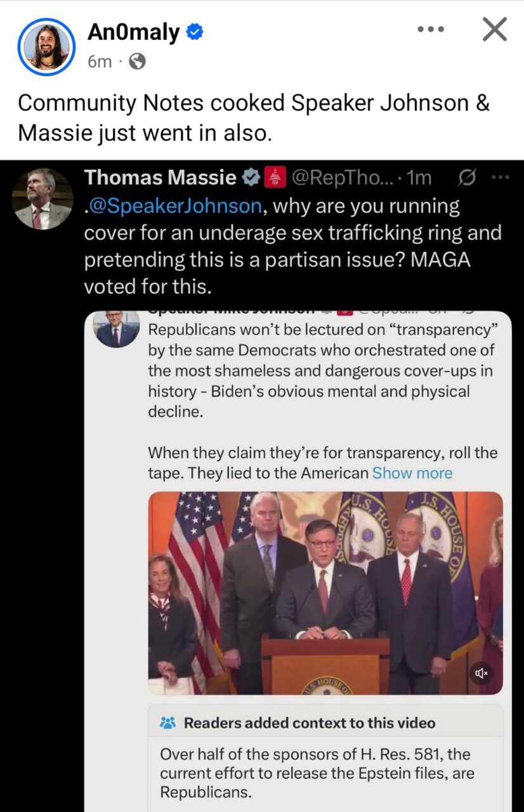The height and width of the screenshot is (812, 524).
Task: Click the blue verified badge beside An0maly
Action: (195, 32)
